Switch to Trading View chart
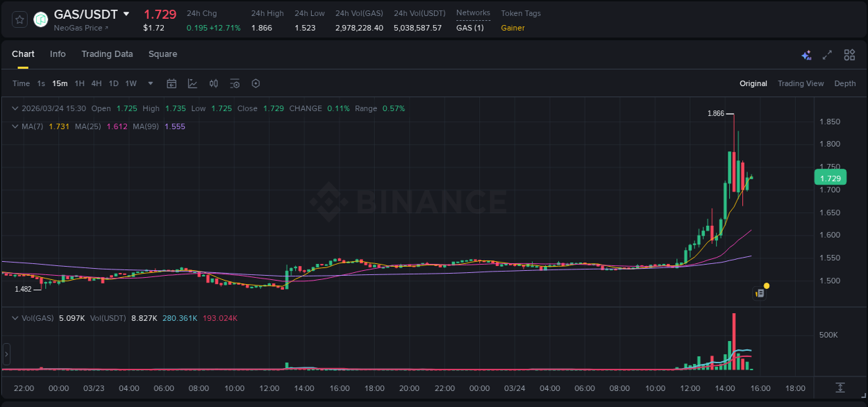The height and width of the screenshot is (407, 868). [801, 83]
